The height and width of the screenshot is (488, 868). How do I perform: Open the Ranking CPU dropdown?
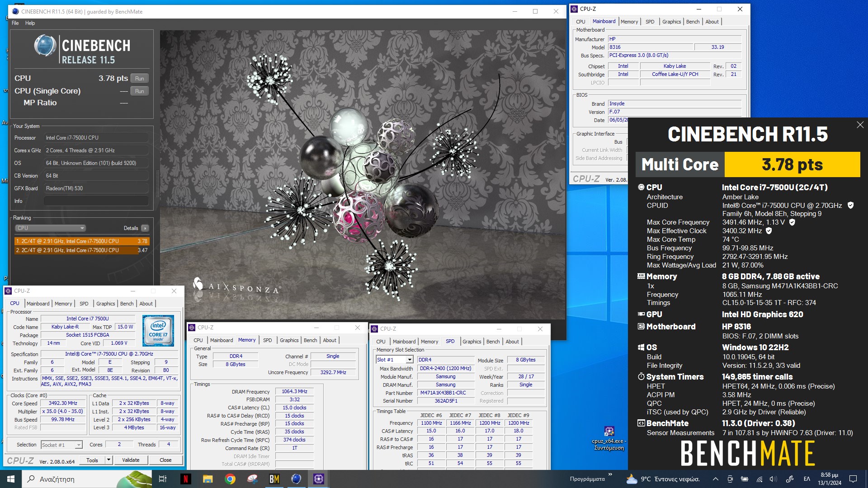point(50,228)
